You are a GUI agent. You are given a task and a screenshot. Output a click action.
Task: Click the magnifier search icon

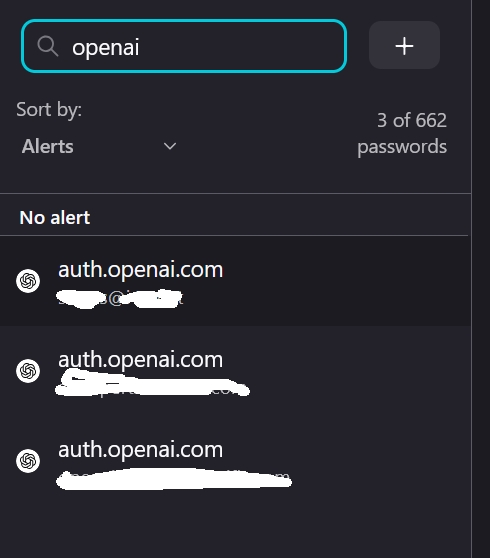tap(48, 46)
